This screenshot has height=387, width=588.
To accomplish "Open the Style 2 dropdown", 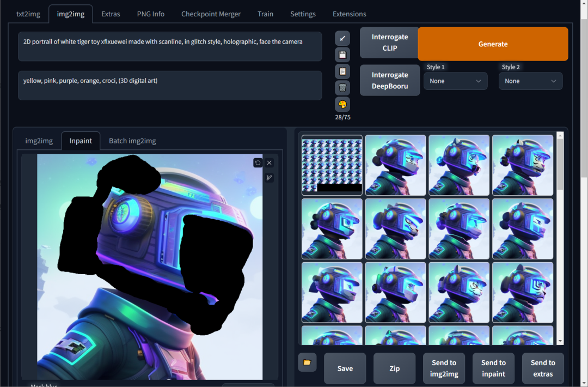I will tap(530, 81).
